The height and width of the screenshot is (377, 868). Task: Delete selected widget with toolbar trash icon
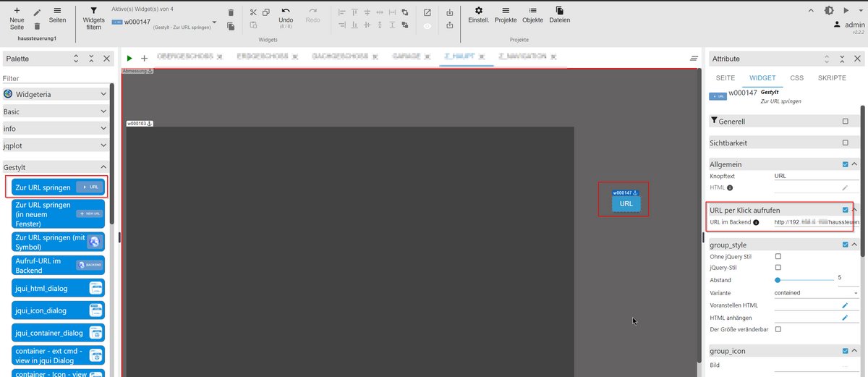point(231,12)
